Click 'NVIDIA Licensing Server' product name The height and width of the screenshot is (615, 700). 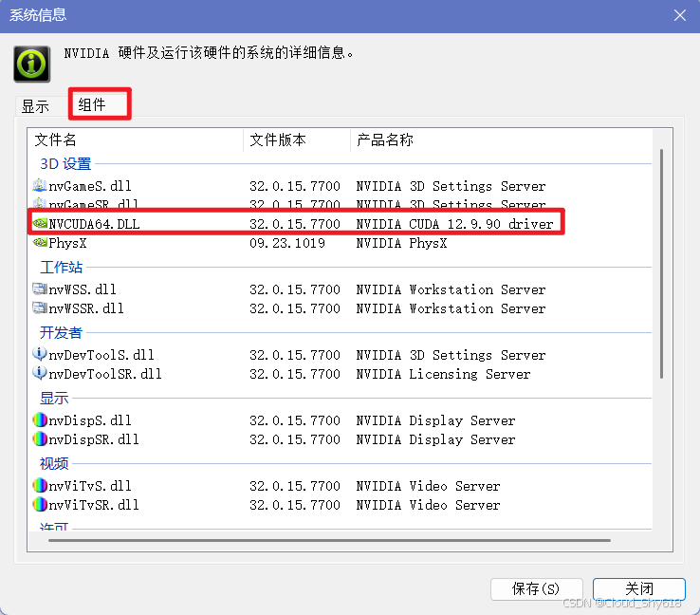443,374
